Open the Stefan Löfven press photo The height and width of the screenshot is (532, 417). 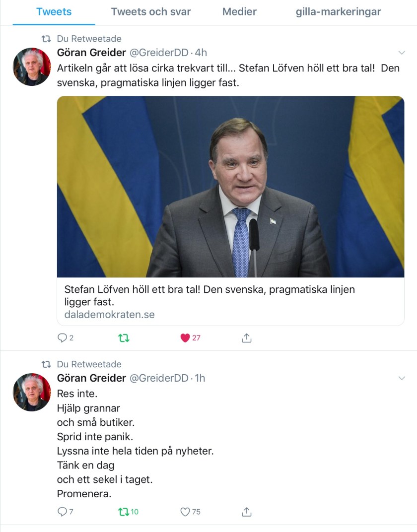click(230, 187)
